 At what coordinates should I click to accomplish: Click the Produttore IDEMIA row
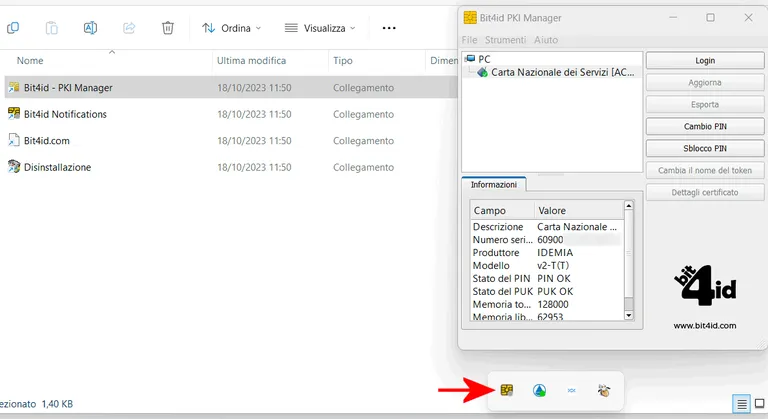click(547, 253)
